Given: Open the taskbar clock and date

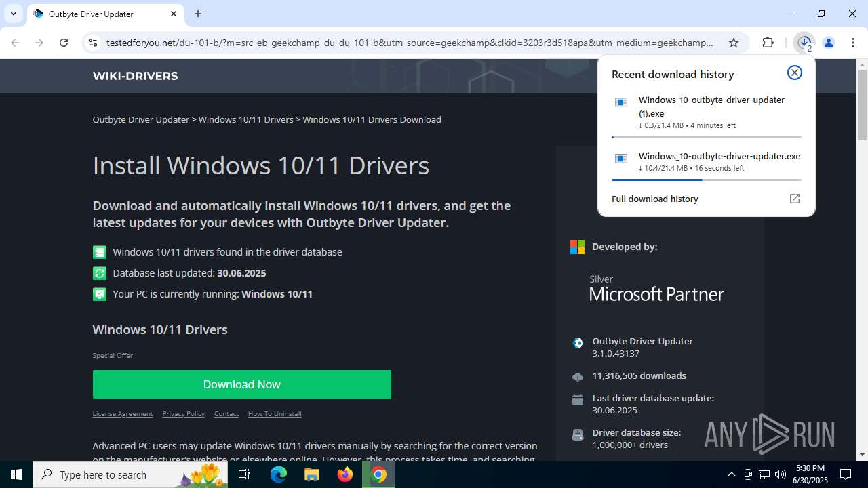Looking at the screenshot, I should [810, 474].
